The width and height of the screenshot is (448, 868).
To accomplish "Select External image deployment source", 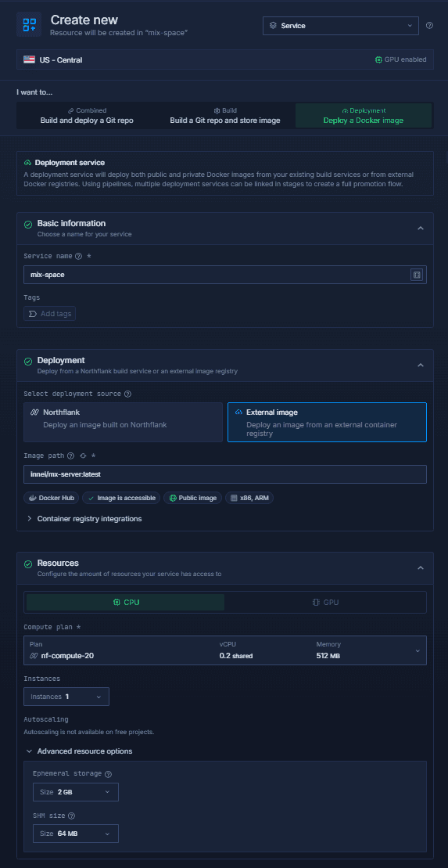I will (327, 423).
